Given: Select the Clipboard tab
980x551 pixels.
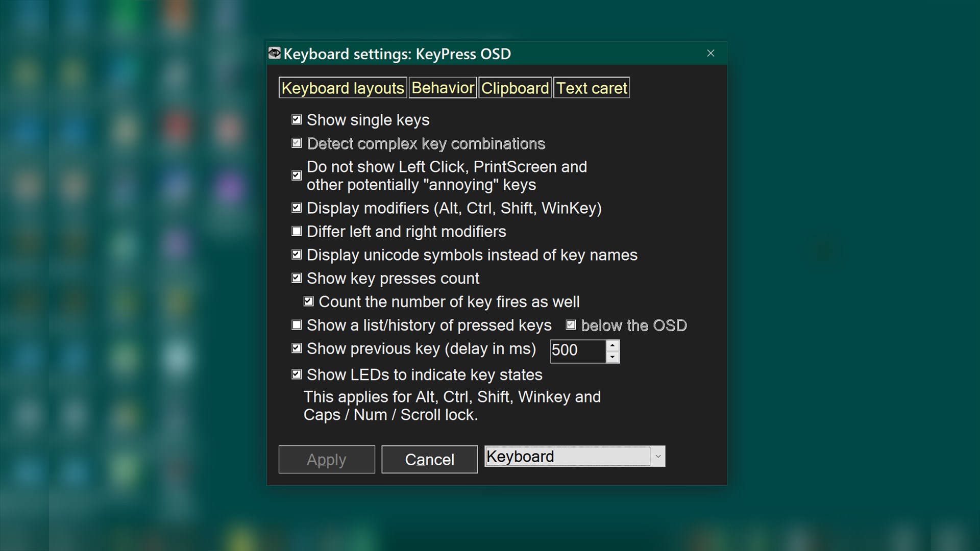Looking at the screenshot, I should pyautogui.click(x=514, y=88).
